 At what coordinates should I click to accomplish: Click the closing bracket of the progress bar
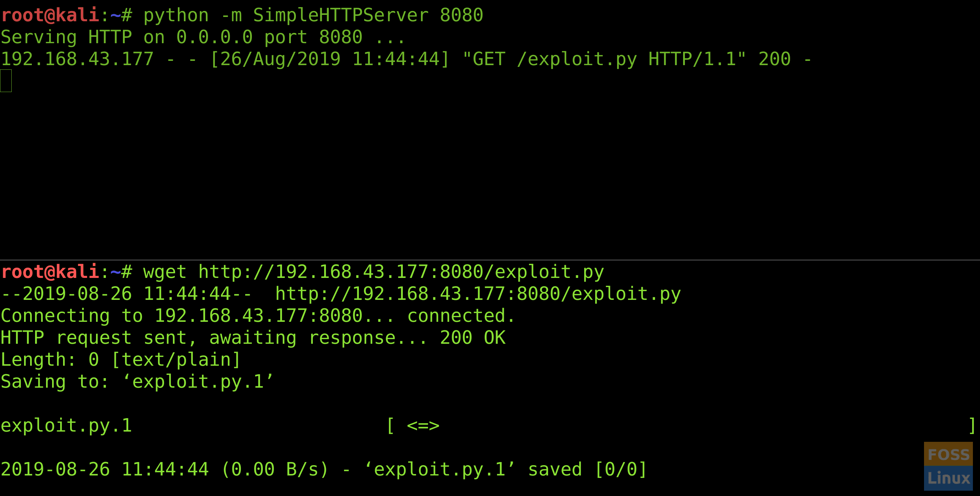(x=971, y=426)
